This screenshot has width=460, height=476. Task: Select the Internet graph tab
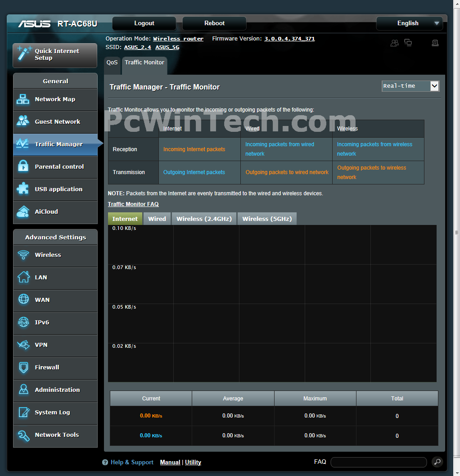(x=125, y=219)
